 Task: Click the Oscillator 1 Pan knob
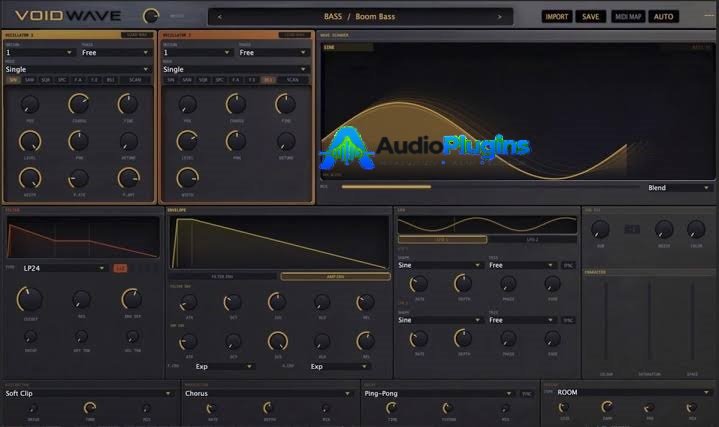coord(79,141)
